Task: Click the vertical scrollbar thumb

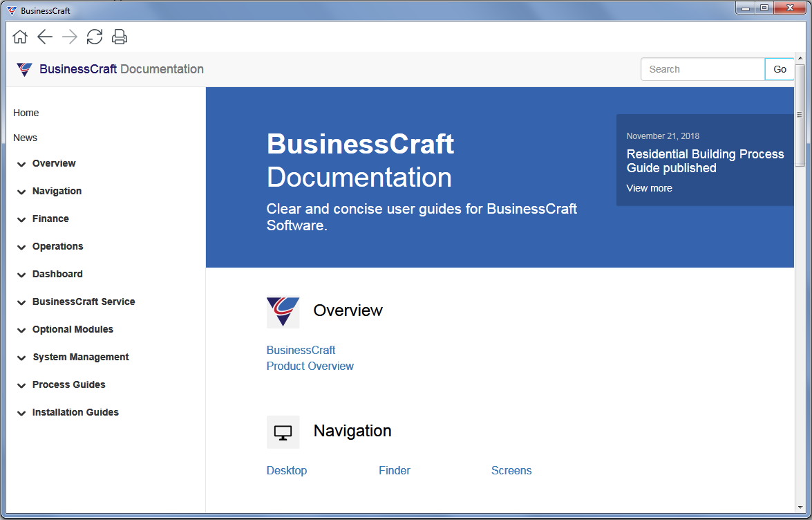Action: coord(800,115)
